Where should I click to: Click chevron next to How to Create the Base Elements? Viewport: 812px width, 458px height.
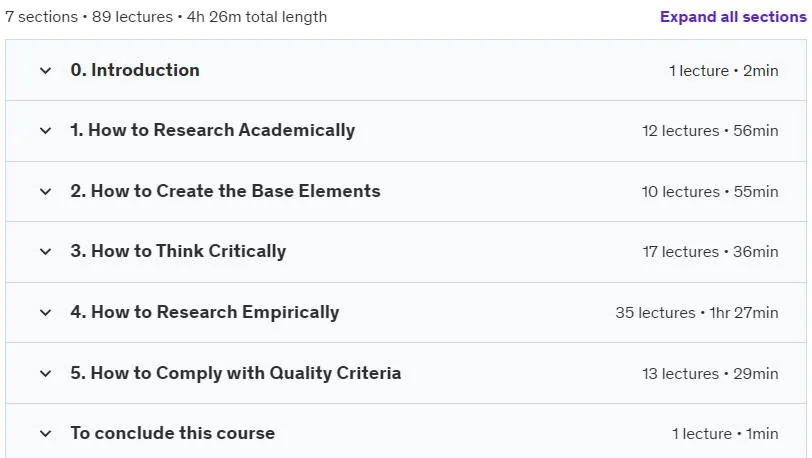pyautogui.click(x=46, y=192)
